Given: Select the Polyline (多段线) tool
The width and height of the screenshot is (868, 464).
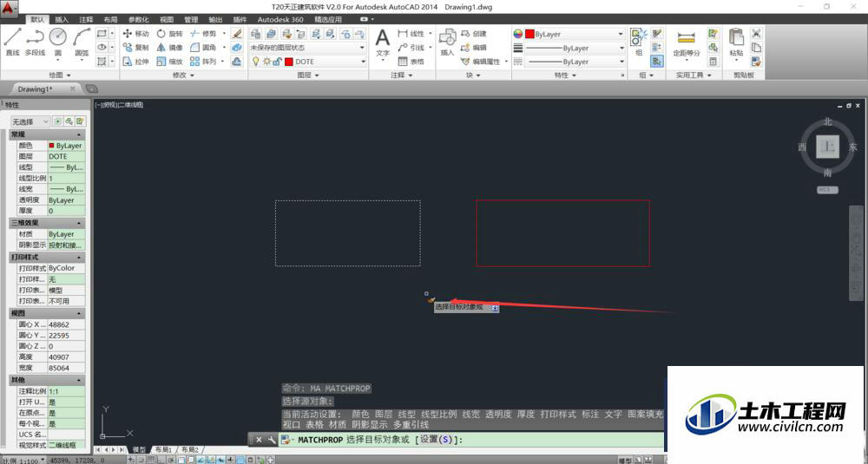Looking at the screenshot, I should [35, 42].
